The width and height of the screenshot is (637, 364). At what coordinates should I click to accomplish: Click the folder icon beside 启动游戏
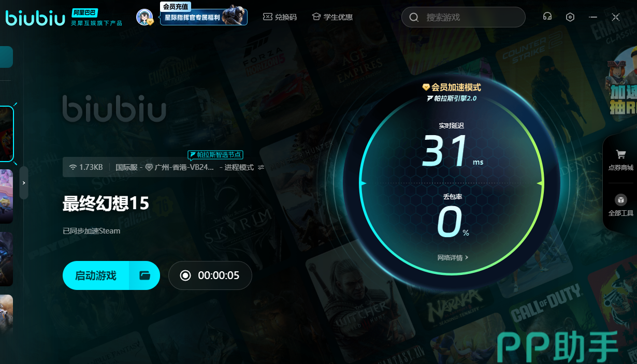pyautogui.click(x=144, y=275)
